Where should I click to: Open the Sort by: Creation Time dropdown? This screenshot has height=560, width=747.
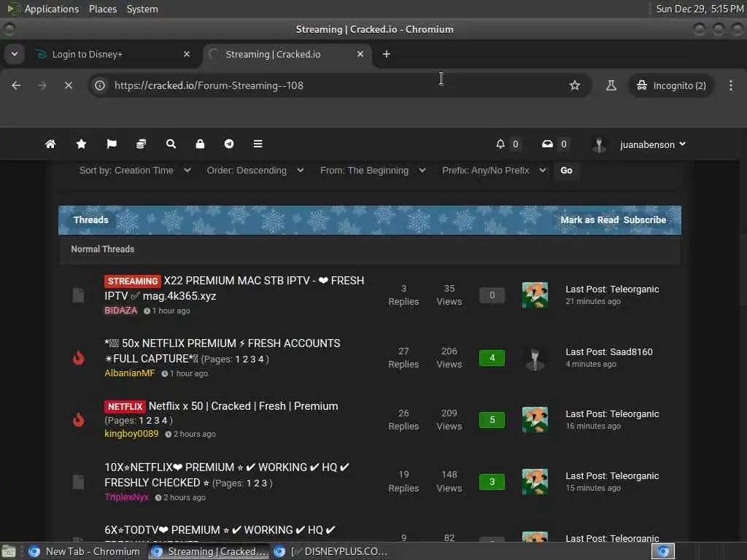[x=135, y=171]
